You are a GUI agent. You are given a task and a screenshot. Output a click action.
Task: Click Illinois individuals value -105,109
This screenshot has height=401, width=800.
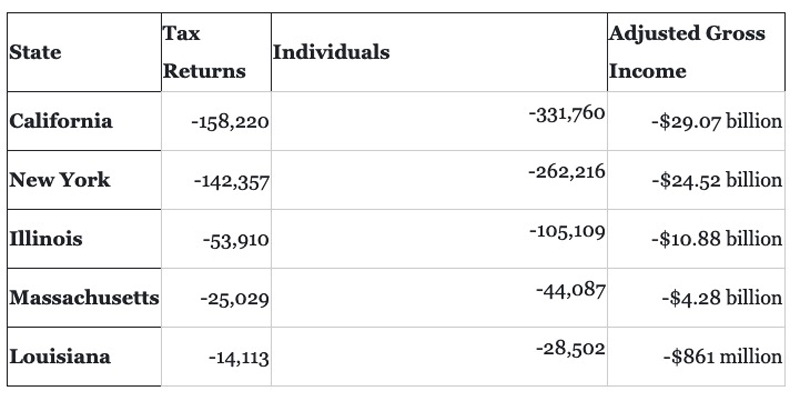click(567, 232)
